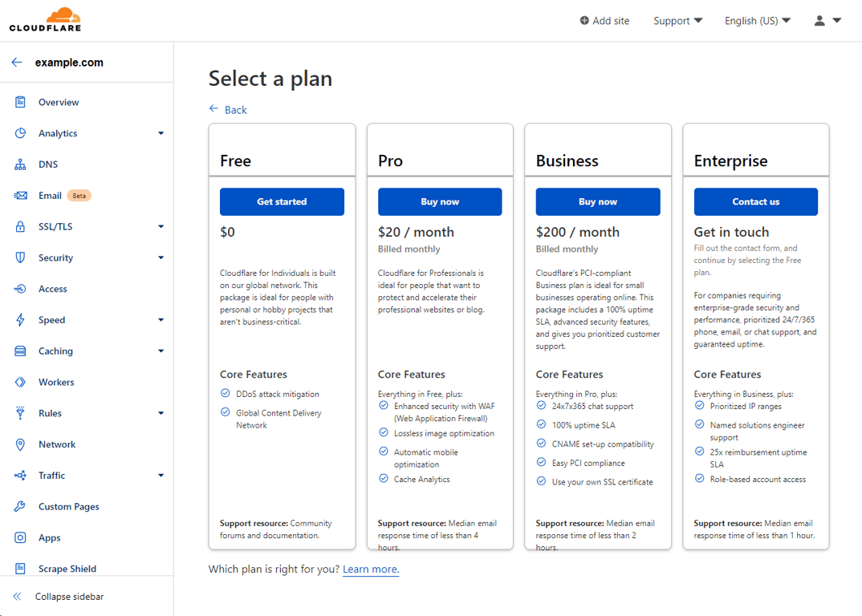Open the Apps section

(x=49, y=537)
